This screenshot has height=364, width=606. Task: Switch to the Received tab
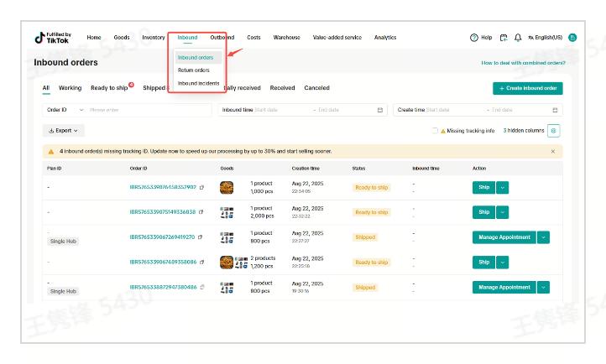tap(282, 88)
